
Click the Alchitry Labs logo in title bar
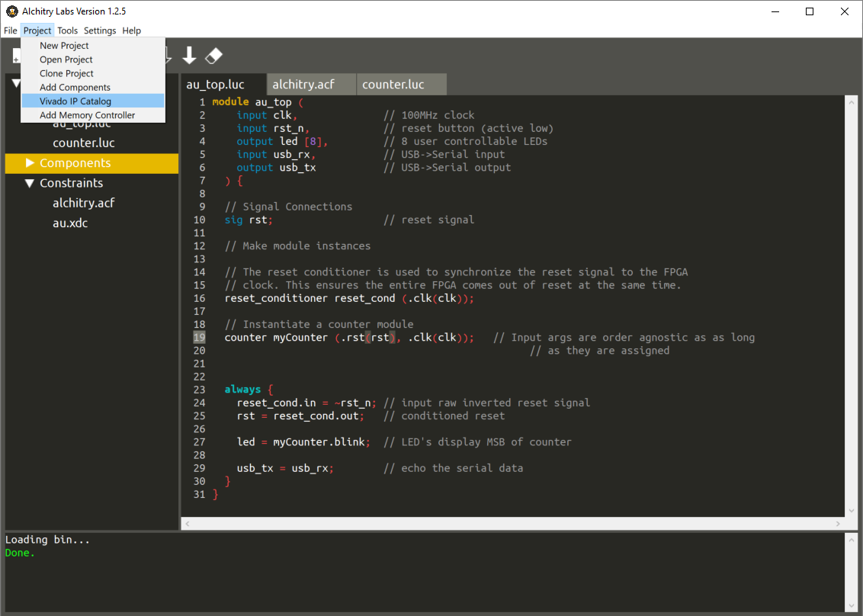tap(11, 11)
